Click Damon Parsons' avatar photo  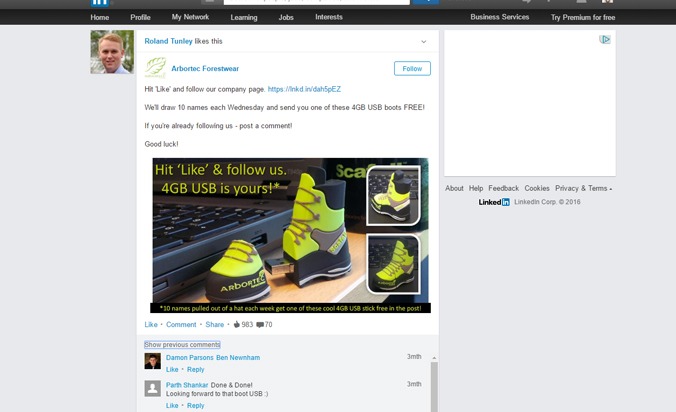coord(153,361)
